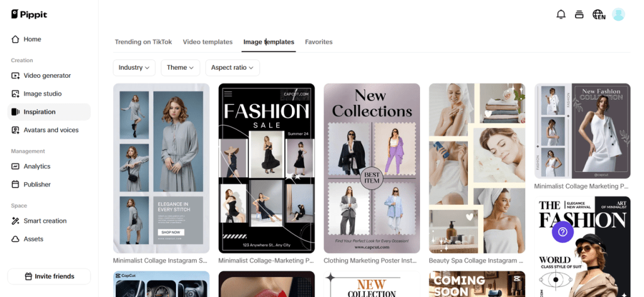Viewport: 644px width, 297px height.
Task: Open the user profile avatar
Action: [x=618, y=14]
